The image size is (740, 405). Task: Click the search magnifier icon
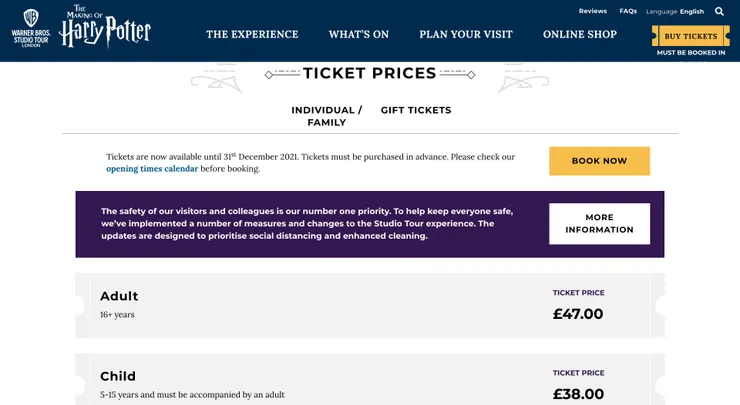(719, 12)
